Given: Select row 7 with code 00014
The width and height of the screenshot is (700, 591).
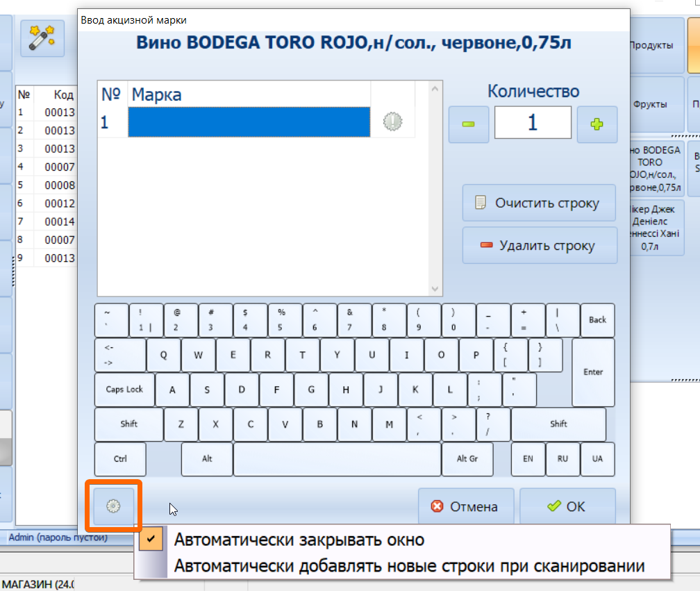Looking at the screenshot, I should (46, 222).
